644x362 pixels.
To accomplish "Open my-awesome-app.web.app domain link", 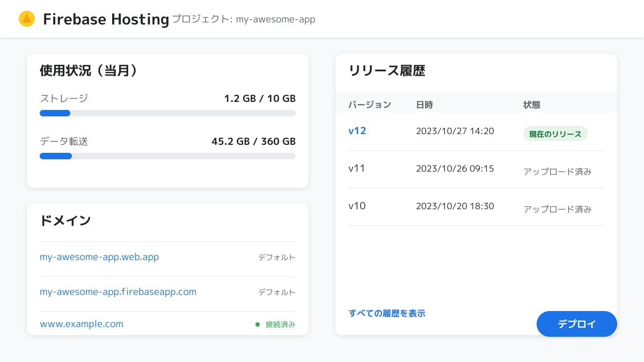I will [x=99, y=257].
